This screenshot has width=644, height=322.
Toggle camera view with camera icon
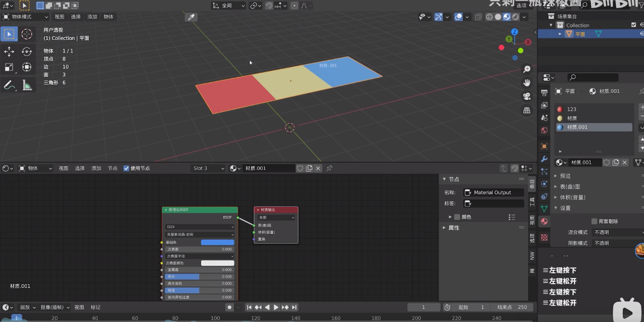pyautogui.click(x=527, y=96)
